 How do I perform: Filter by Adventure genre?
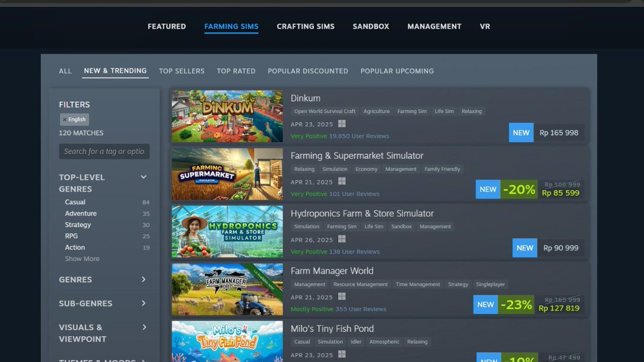pos(81,213)
